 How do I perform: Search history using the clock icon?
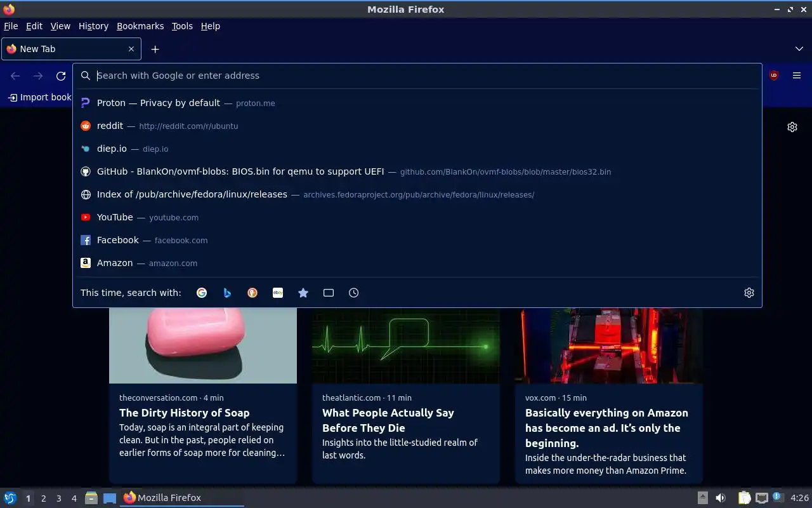pyautogui.click(x=354, y=293)
